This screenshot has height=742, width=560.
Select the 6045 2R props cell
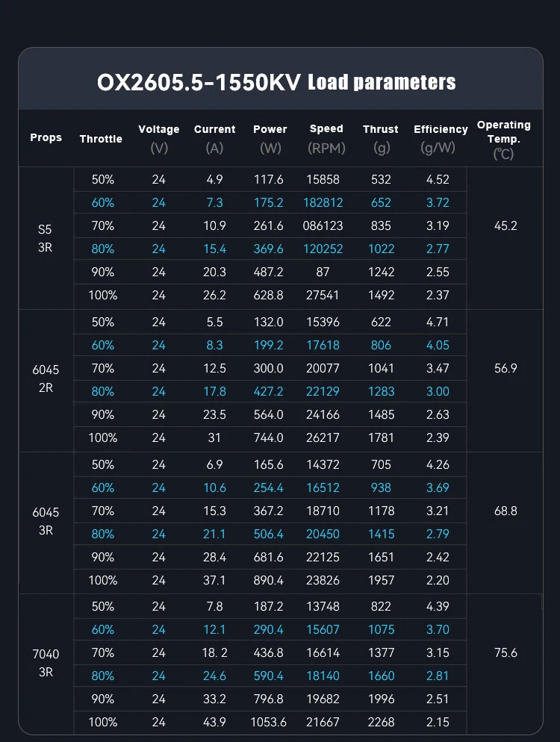point(46,380)
